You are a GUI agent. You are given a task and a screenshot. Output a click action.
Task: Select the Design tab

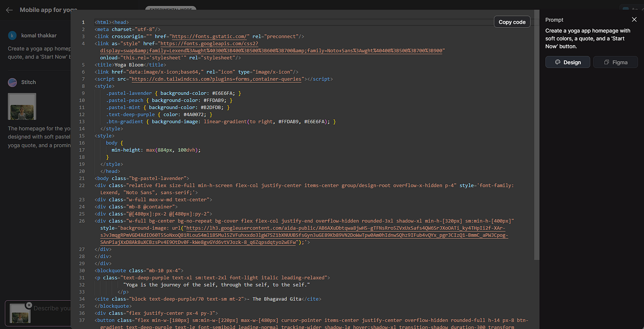[568, 62]
